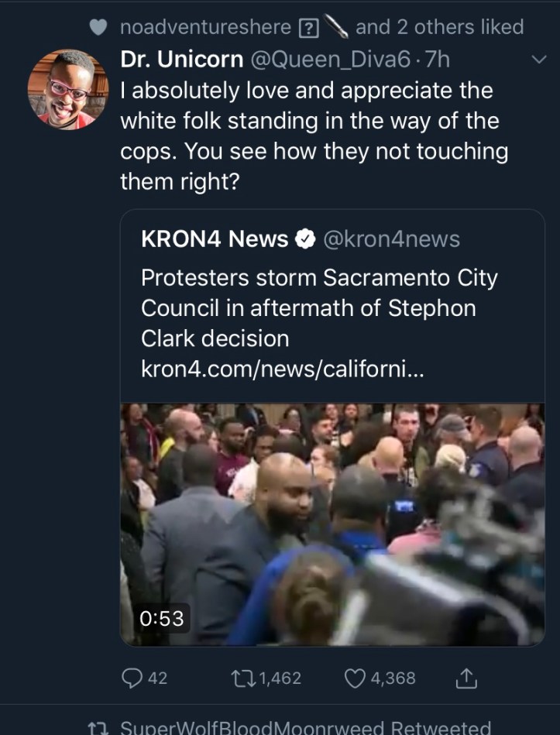
Task: Open the kron4.com news article link
Action: point(282,369)
